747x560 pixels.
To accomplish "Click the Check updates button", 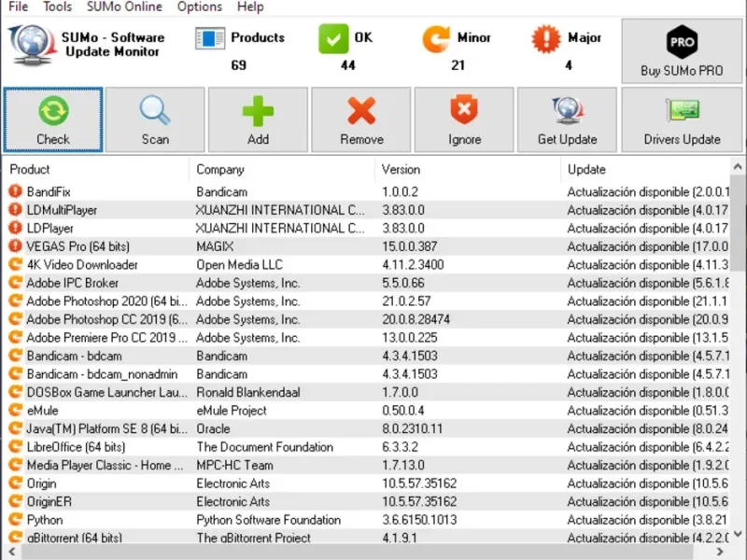I will (53, 119).
